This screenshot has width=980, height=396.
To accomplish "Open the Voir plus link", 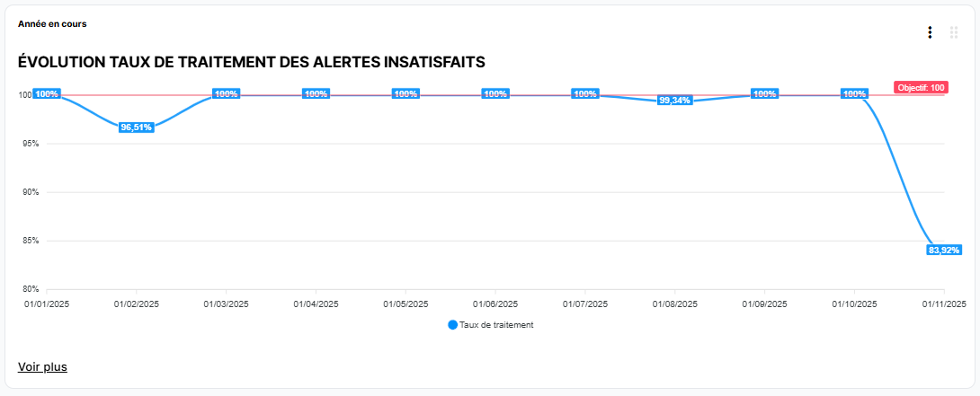I will pos(42,366).
